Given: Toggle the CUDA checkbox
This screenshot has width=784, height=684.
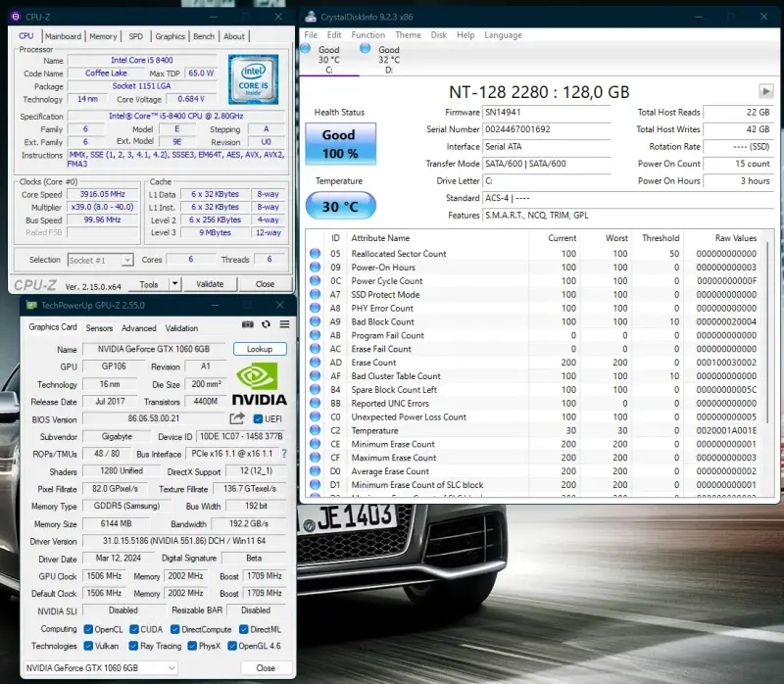Looking at the screenshot, I should pyautogui.click(x=132, y=629).
